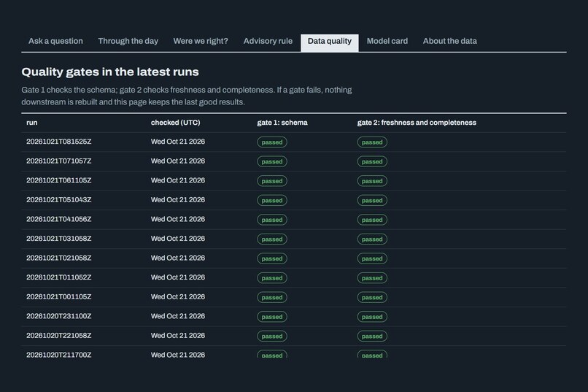Click gate 2 passed badge for 20261021T021058Z
Screen dimensions: 588x392
(x=372, y=258)
